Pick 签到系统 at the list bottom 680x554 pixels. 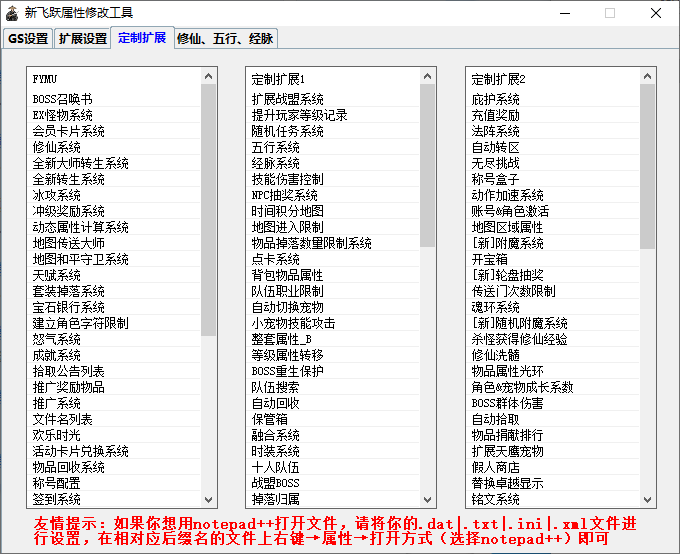(56, 499)
